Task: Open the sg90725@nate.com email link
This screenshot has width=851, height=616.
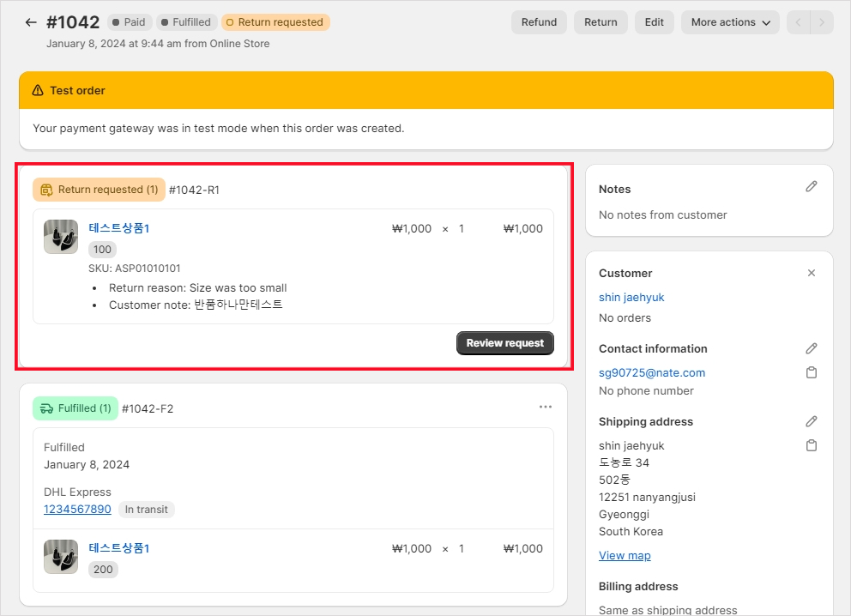Action: click(x=652, y=372)
